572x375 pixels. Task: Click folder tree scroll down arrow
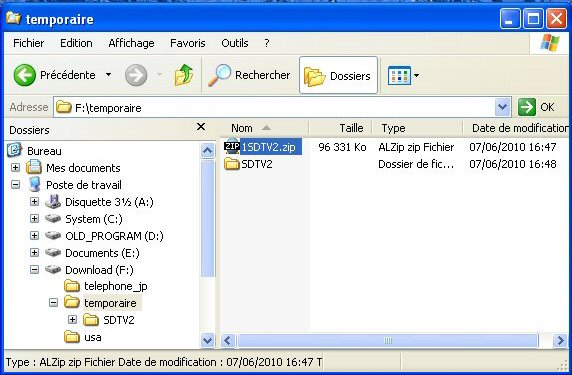tap(208, 341)
